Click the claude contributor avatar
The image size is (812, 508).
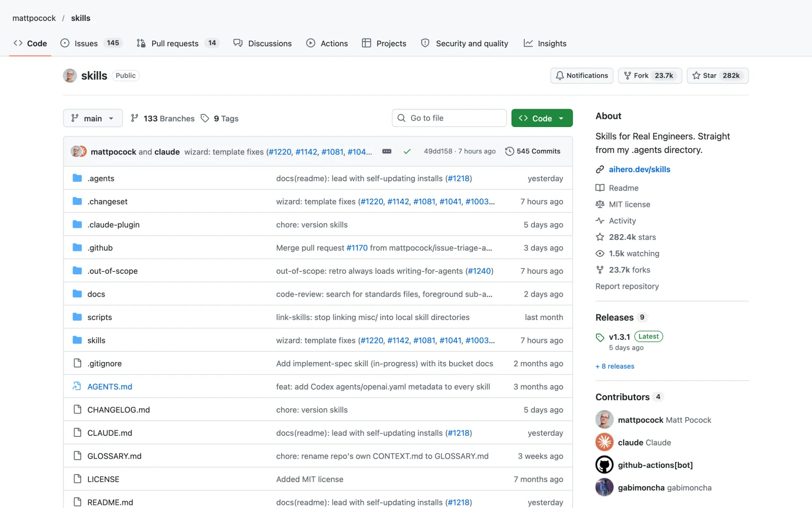click(604, 442)
